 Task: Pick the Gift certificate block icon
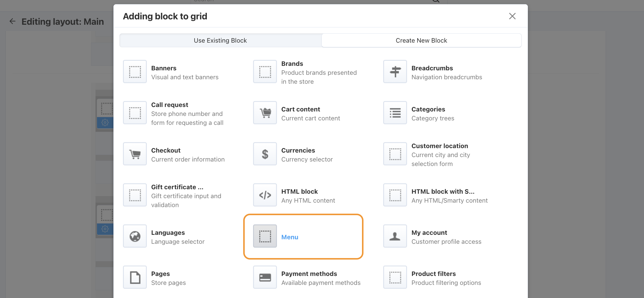tap(135, 195)
